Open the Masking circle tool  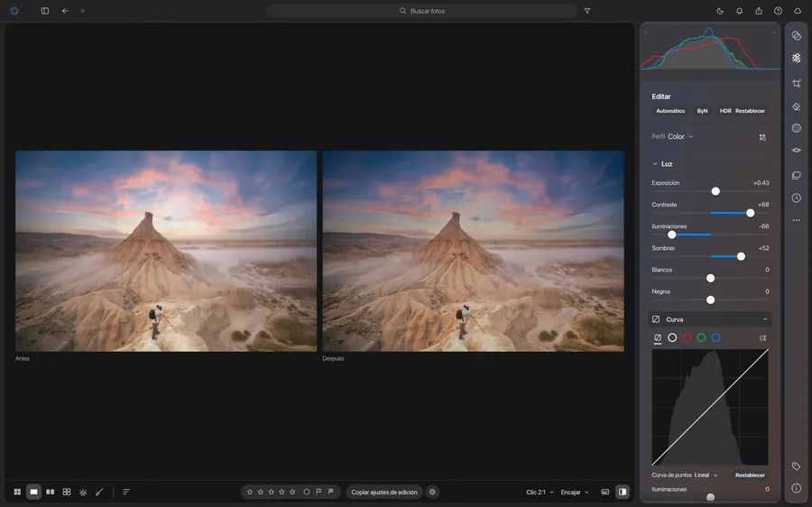click(797, 128)
